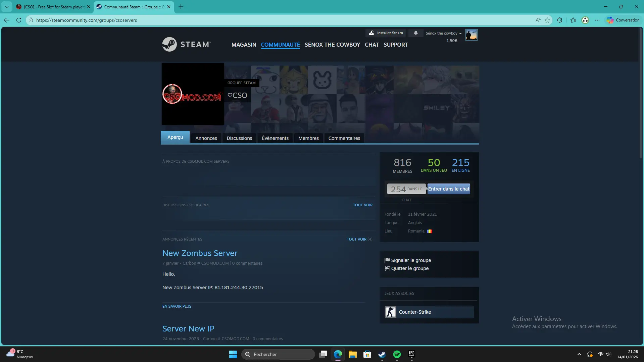Expand the Sénox the cowboy account dropdown

click(444, 33)
